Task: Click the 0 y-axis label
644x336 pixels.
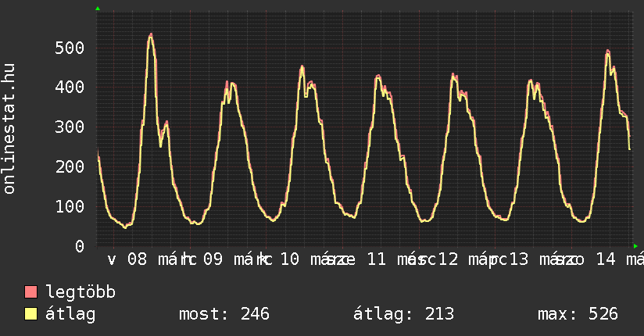Action: (80, 246)
